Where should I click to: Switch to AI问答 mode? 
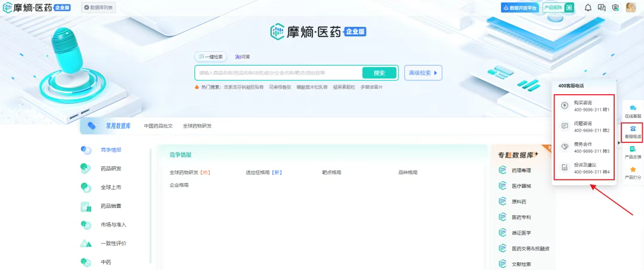(242, 57)
